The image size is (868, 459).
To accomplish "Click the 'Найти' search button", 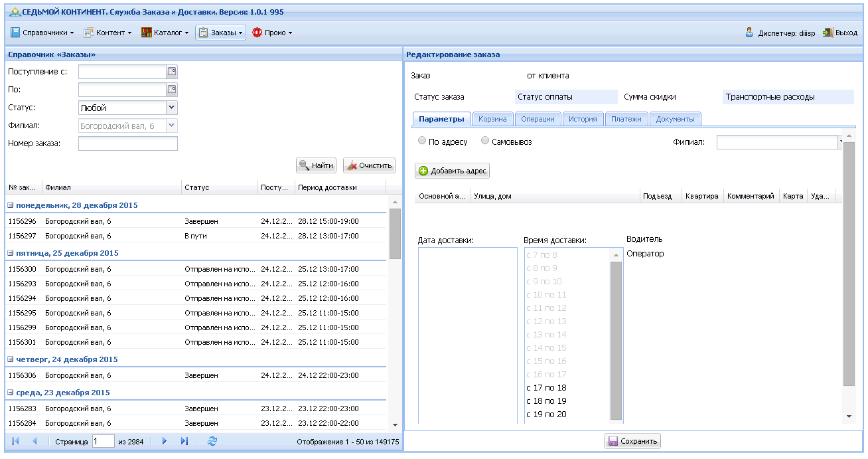I will point(316,165).
